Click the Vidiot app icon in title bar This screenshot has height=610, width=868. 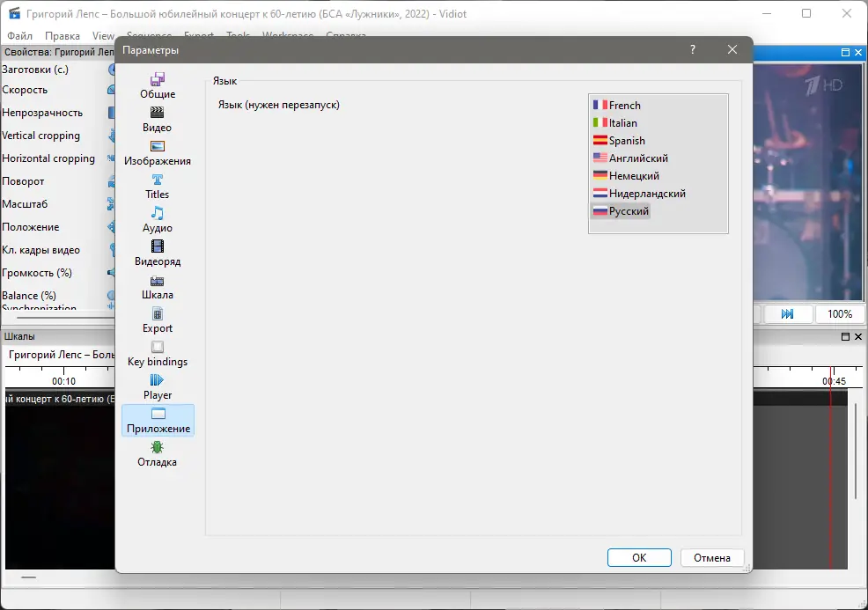[x=14, y=13]
